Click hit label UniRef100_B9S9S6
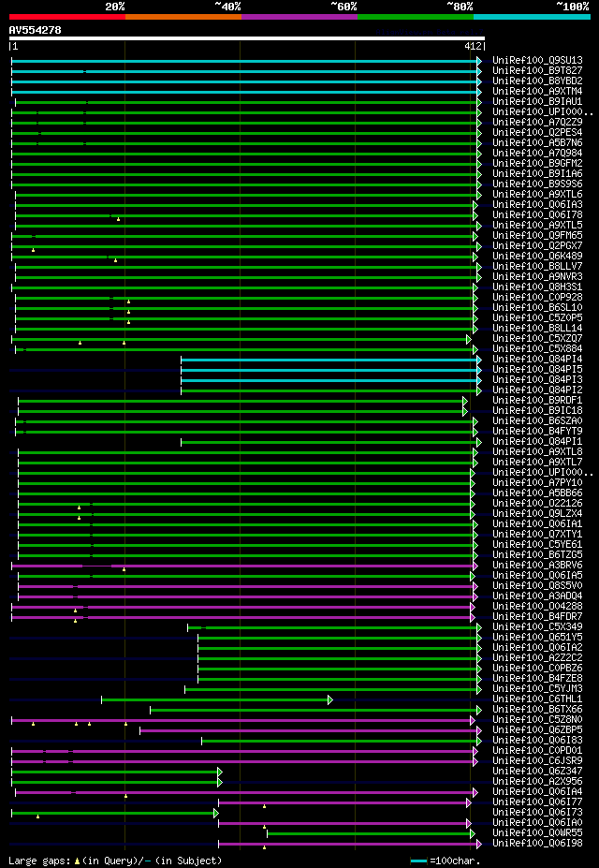 pos(537,184)
